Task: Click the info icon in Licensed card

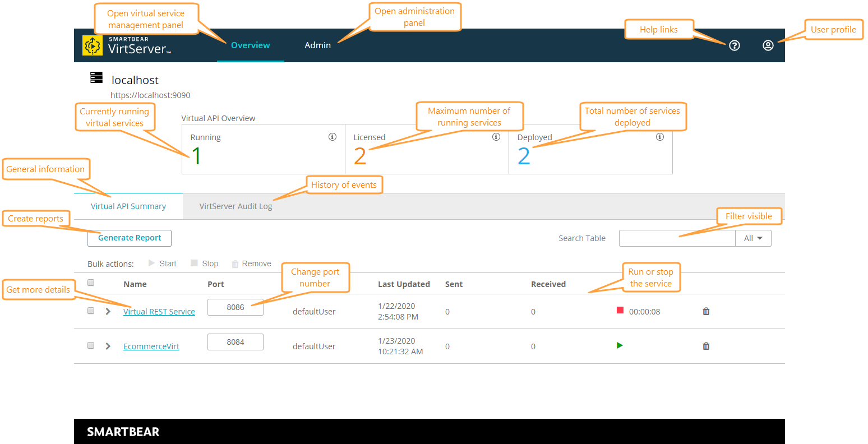Action: tap(496, 137)
